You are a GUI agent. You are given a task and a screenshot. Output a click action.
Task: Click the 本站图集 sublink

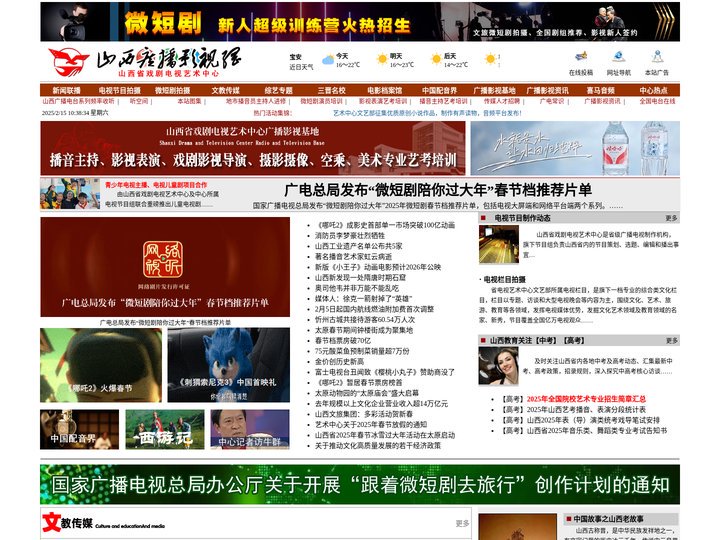pos(189,101)
